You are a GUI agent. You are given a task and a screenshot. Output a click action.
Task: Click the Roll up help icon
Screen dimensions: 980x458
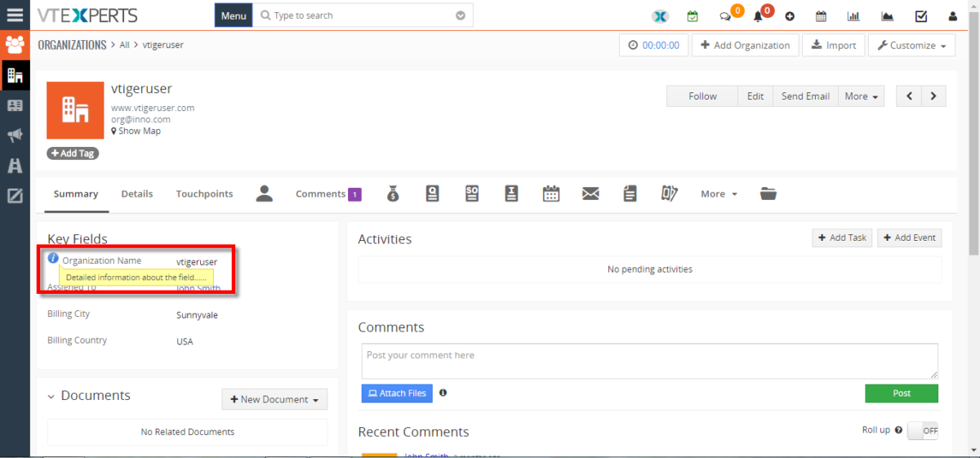[x=898, y=429]
